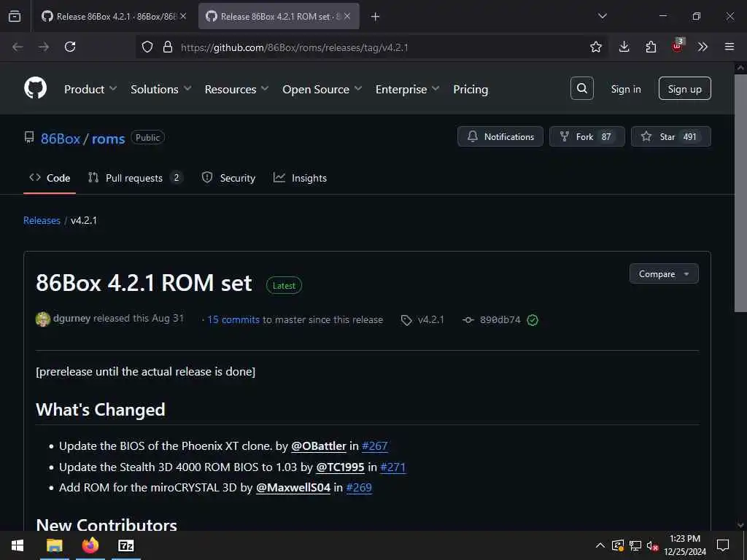Open the extensions puzzle icon

point(651,47)
